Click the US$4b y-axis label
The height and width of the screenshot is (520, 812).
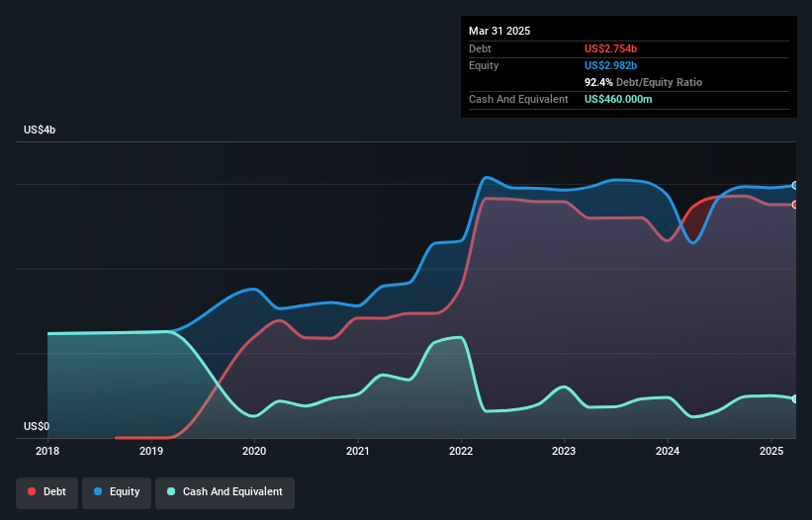40,130
